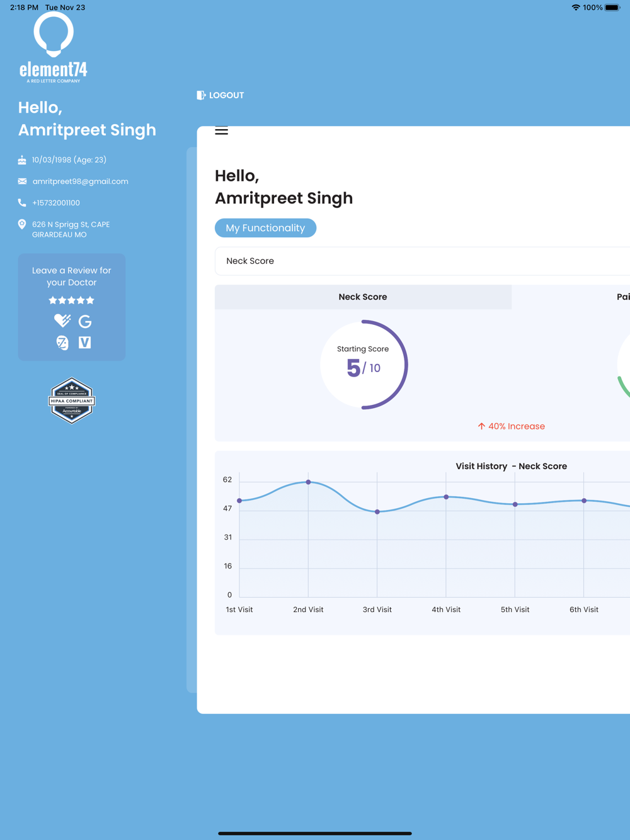Click the '40% Increase' text
630x840 pixels.
pos(517,426)
